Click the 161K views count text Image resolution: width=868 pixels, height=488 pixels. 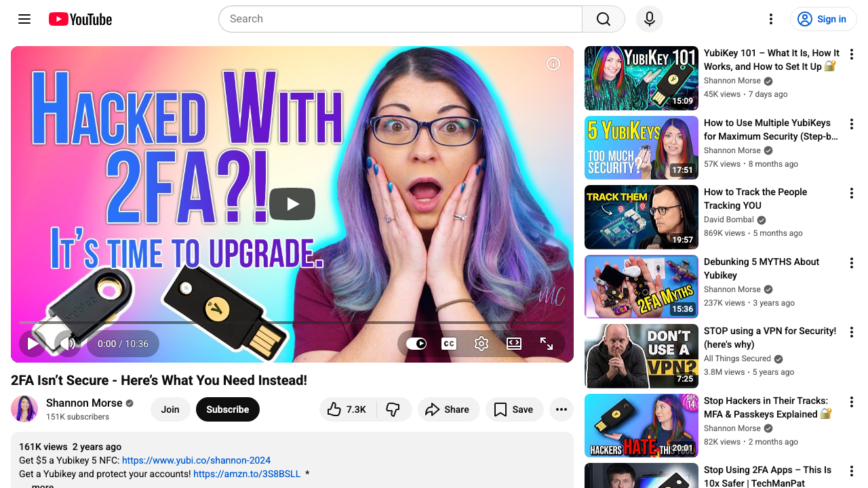point(43,447)
